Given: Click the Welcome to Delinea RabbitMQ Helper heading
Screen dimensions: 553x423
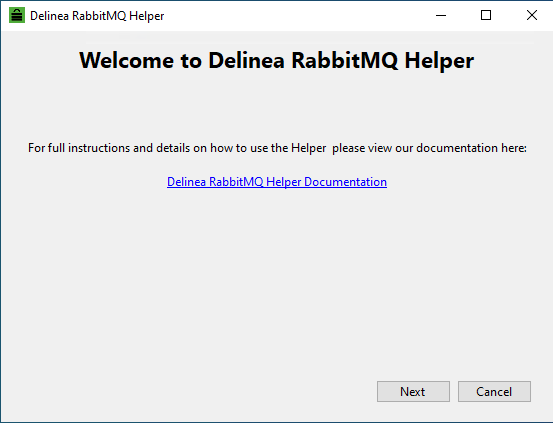Looking at the screenshot, I should [x=277, y=60].
